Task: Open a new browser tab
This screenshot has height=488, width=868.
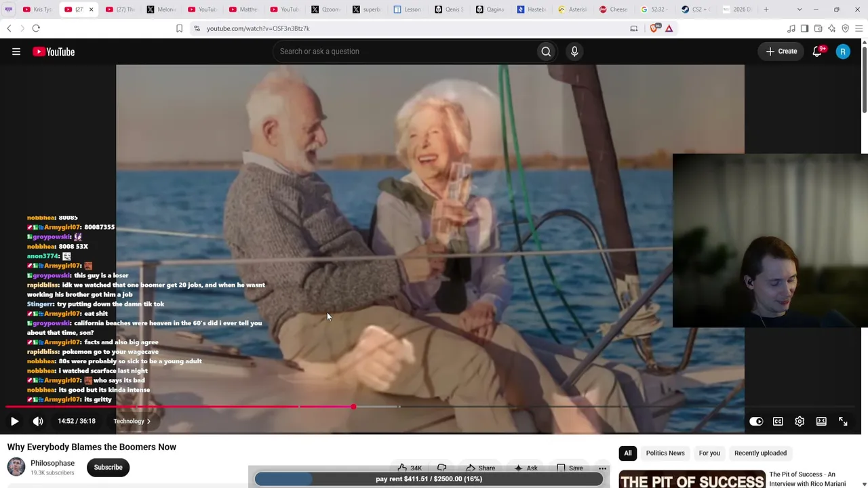Action: pos(766,9)
